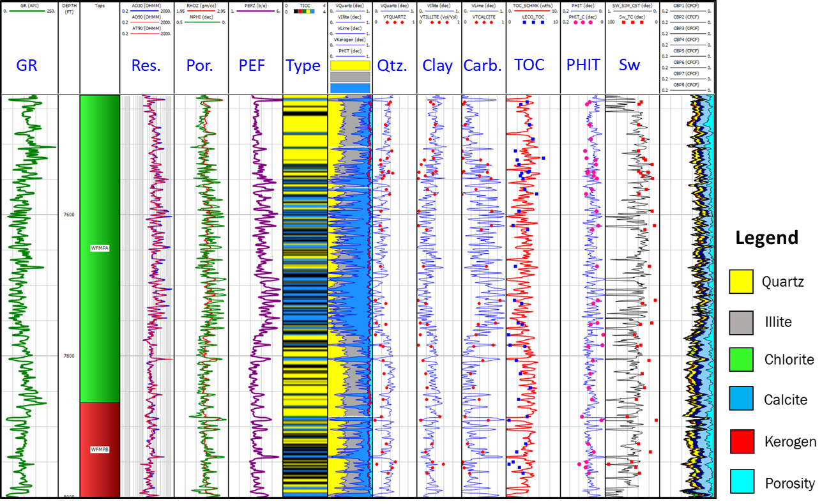Click the yellow fill bar in lithology header

click(x=350, y=65)
